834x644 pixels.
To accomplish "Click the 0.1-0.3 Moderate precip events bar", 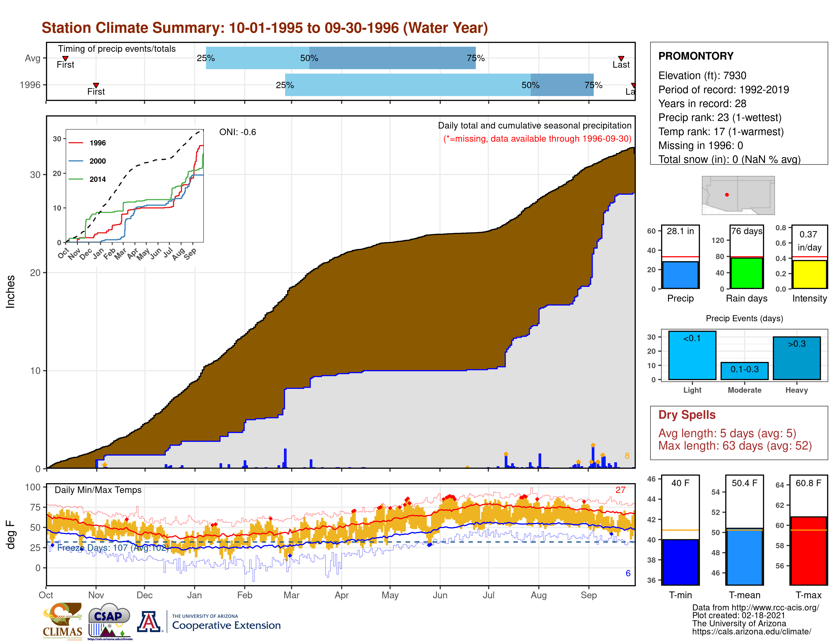I will point(745,371).
